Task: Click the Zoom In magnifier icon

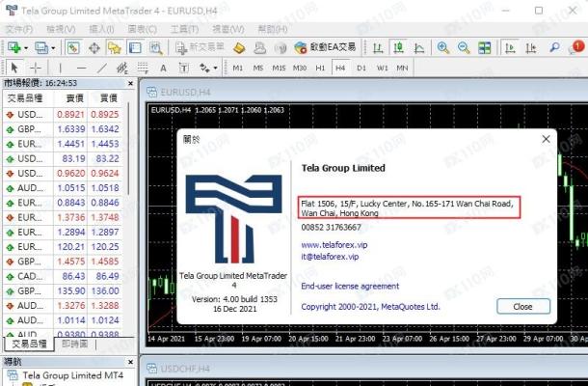Action: pos(443,47)
